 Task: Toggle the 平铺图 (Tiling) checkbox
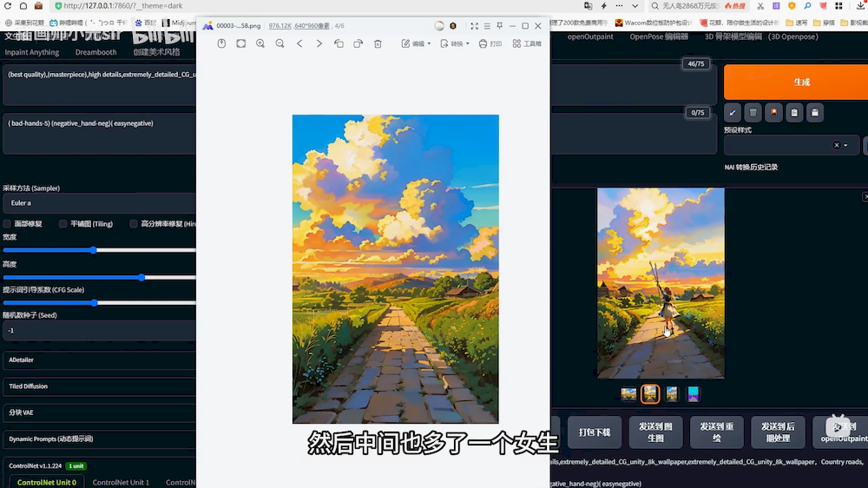63,224
